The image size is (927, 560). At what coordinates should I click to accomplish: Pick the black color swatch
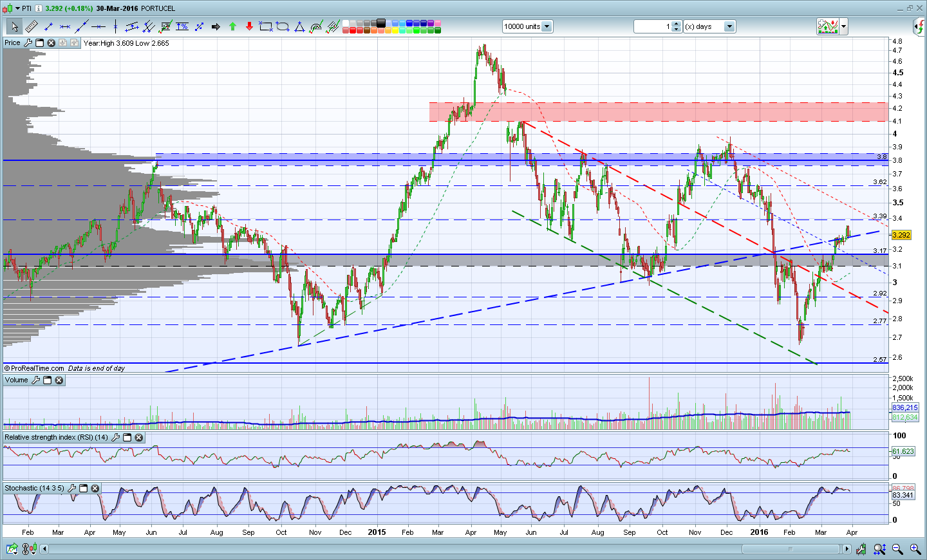click(x=381, y=23)
